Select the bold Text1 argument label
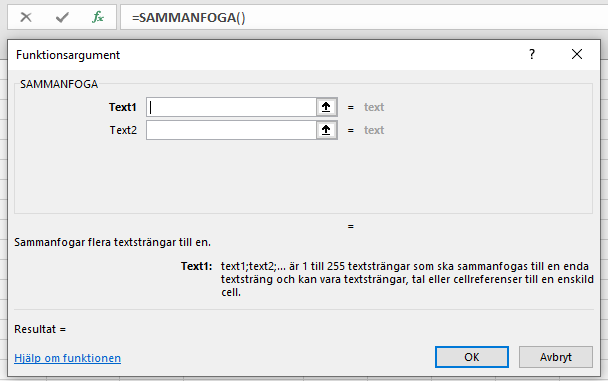This screenshot has height=381, width=608. pyautogui.click(x=123, y=107)
